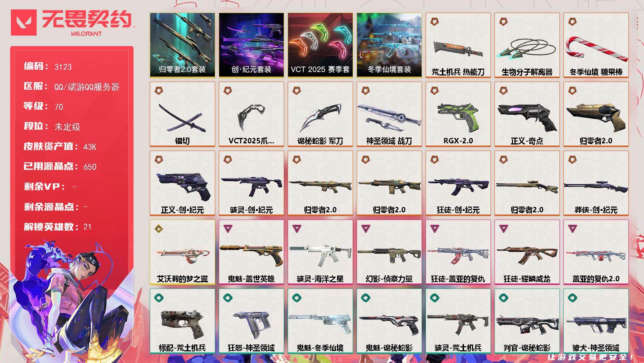Click the 判官-诡秘蛇影 judge skin

[527, 321]
